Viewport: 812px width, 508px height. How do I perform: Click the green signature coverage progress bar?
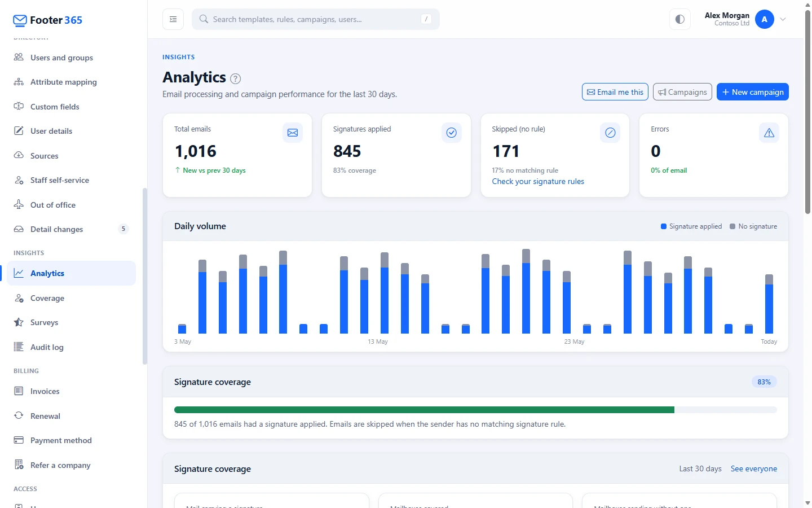pos(424,410)
